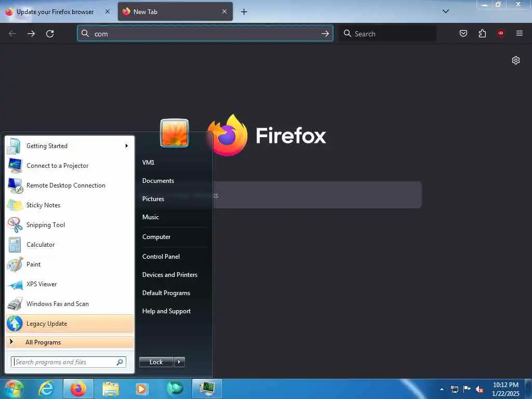Switch to the New Tab tab
The width and height of the screenshot is (532, 399).
175,11
